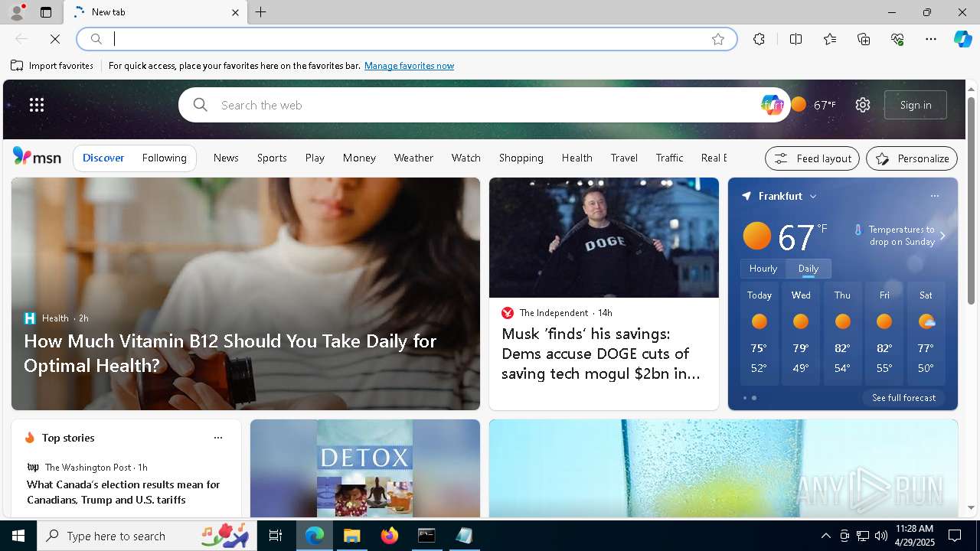Open a new tab with plus button
Image resolution: width=980 pixels, height=551 pixels.
click(x=261, y=12)
